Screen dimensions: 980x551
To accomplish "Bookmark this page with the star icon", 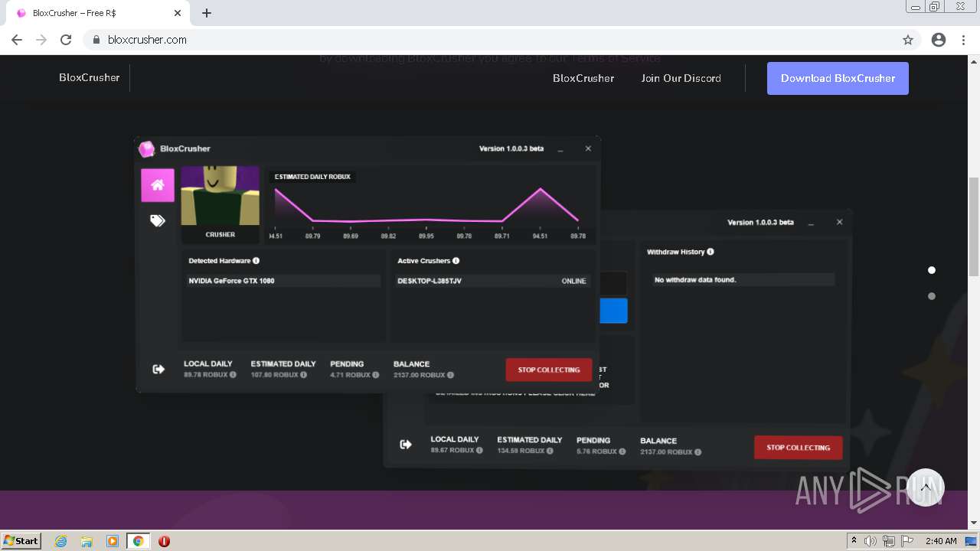I will 908,40.
